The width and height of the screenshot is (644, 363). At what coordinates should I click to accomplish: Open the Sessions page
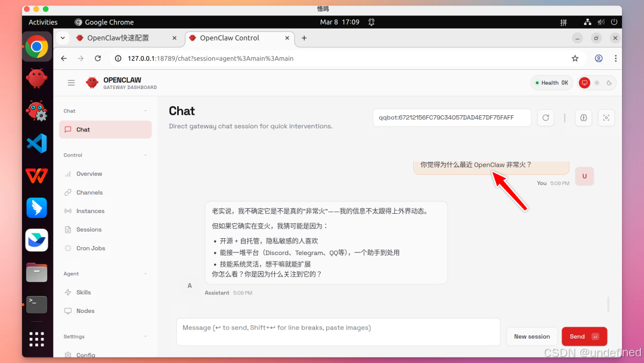click(x=105, y=229)
